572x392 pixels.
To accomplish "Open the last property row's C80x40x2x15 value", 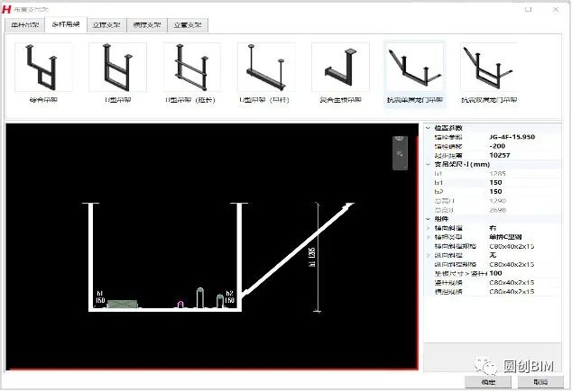I will [512, 291].
